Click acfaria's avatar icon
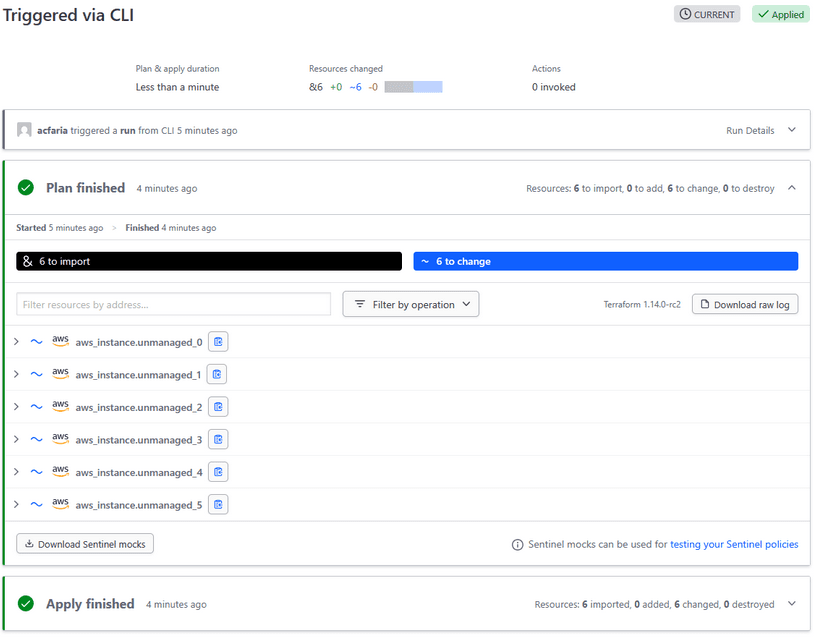 click(23, 130)
